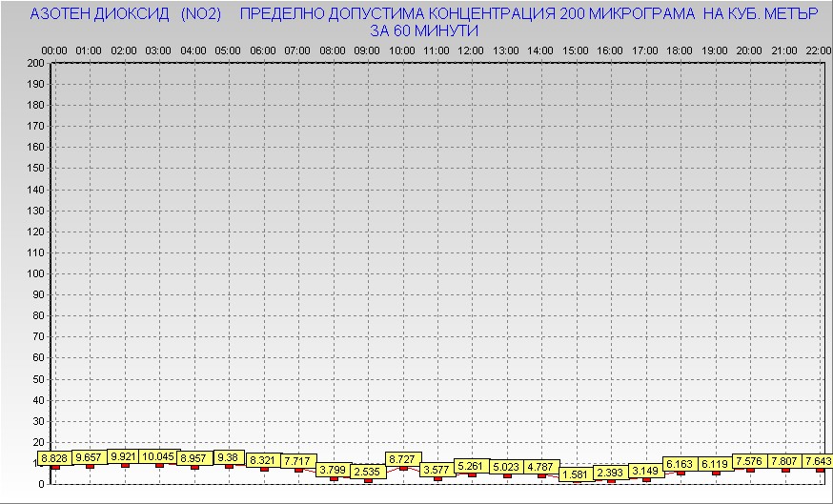Select the 8.828 value label
Screen dimensions: 833x504
[x=55, y=459]
